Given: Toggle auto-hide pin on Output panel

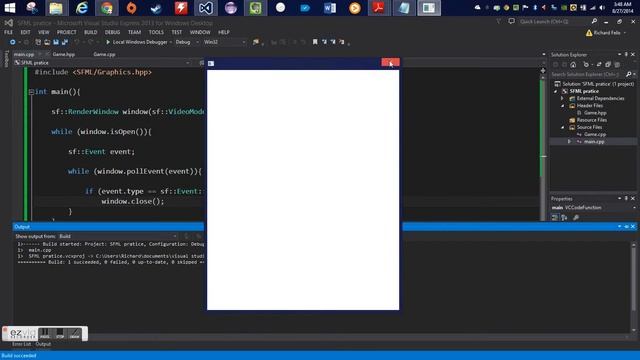Looking at the screenshot, I should click(x=626, y=227).
